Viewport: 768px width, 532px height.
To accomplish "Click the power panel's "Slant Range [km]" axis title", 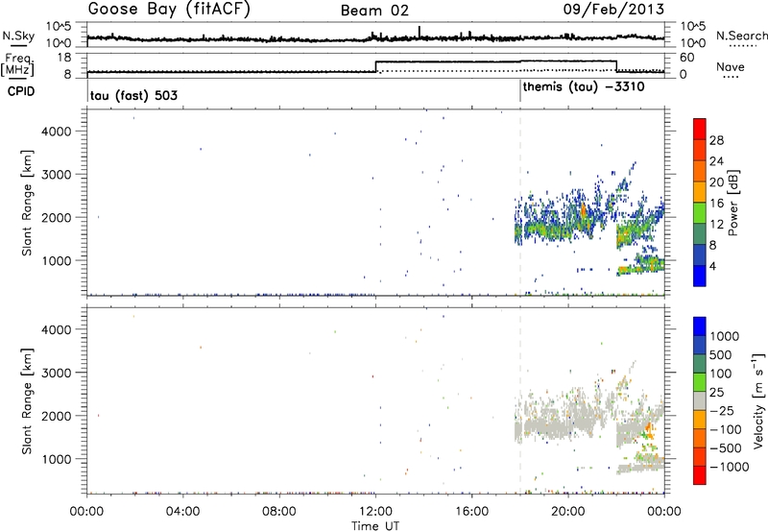I will (x=27, y=203).
